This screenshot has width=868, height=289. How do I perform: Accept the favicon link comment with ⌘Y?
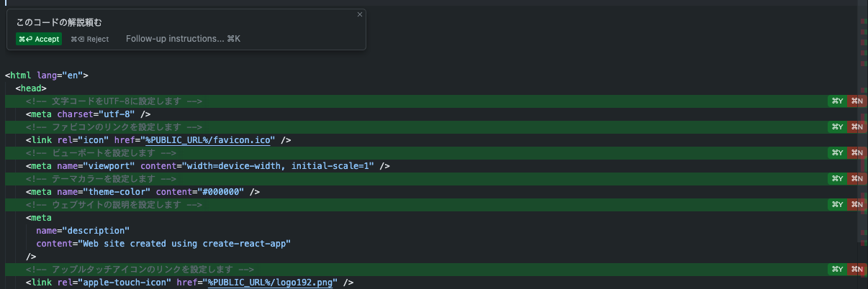(837, 127)
